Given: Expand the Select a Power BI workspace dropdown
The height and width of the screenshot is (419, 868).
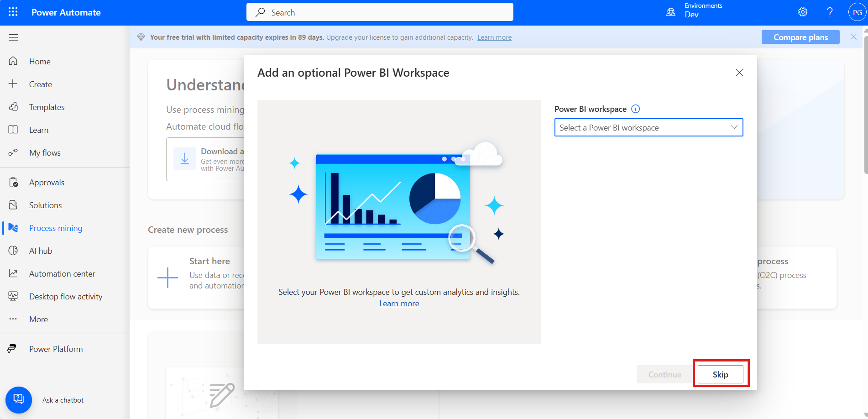Looking at the screenshot, I should [x=648, y=127].
